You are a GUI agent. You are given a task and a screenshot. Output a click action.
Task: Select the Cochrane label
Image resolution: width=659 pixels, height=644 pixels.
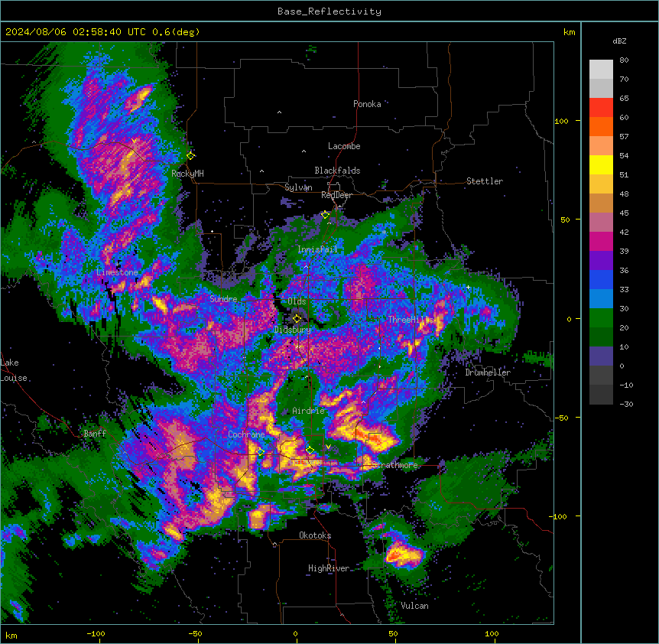click(x=246, y=434)
